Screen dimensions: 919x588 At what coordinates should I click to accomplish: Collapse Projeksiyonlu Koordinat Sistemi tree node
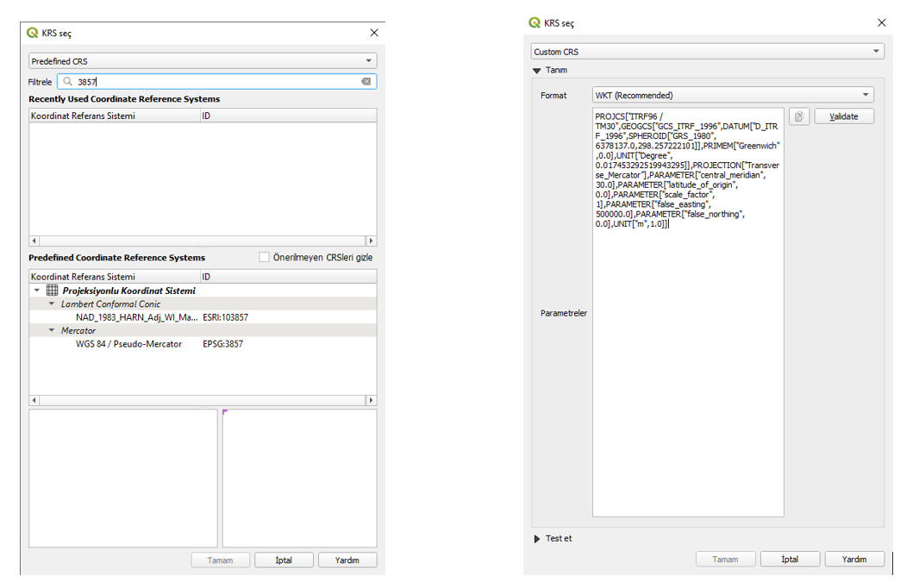tap(37, 291)
